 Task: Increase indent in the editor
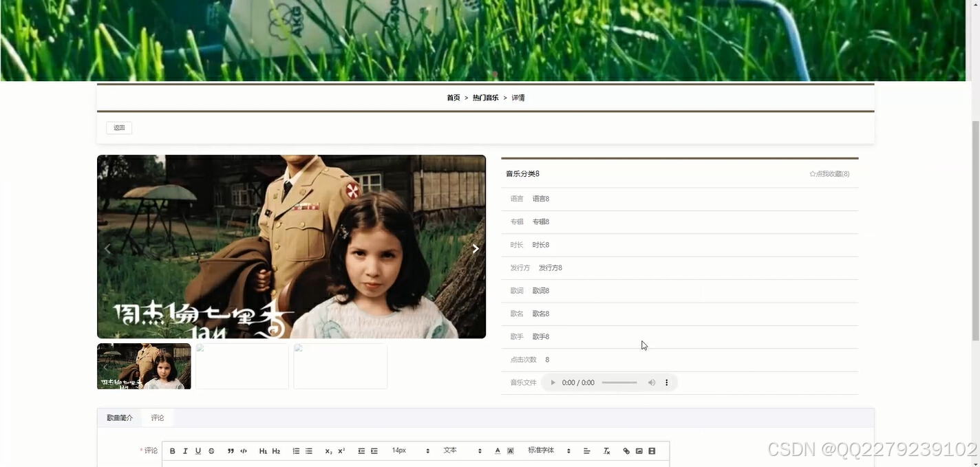pyautogui.click(x=374, y=451)
